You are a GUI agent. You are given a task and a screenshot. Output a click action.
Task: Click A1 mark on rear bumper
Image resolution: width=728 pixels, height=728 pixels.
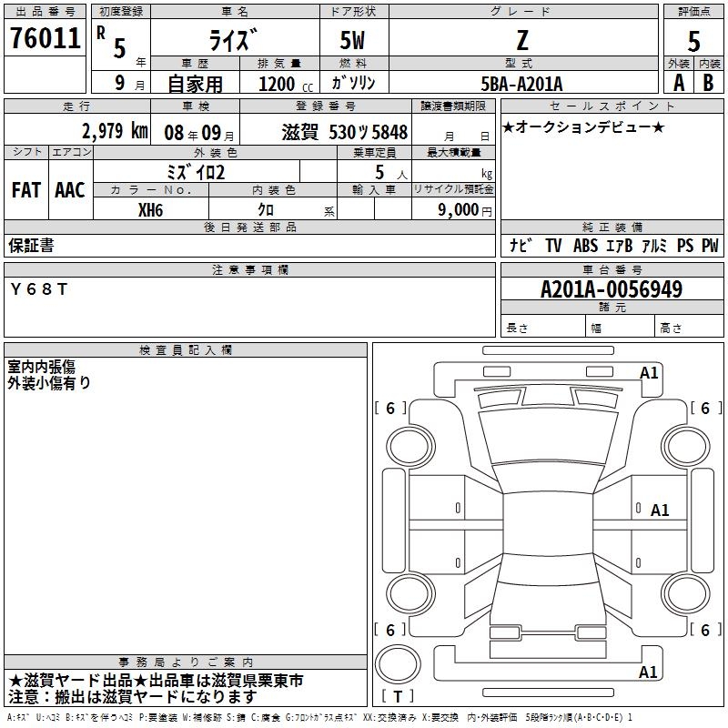tap(648, 672)
